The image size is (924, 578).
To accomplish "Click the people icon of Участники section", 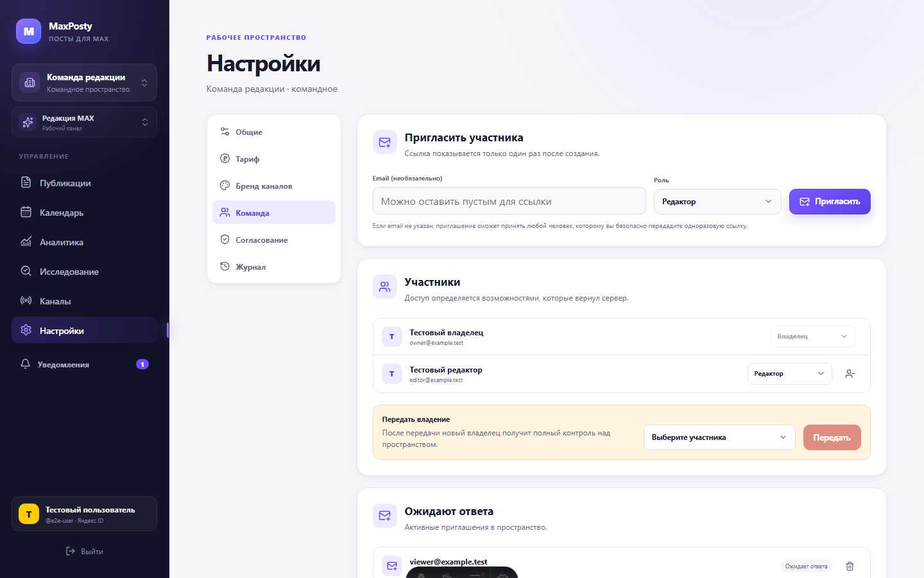I will [x=385, y=286].
